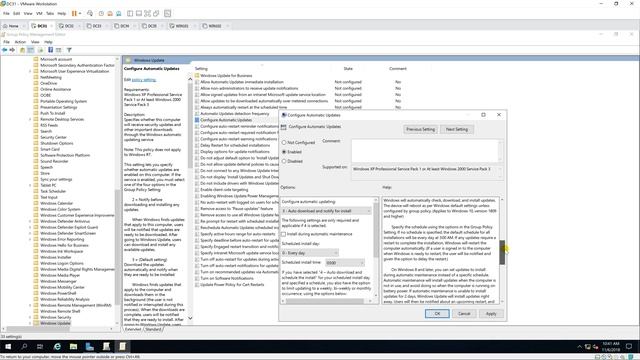Image resolution: width=640 pixels, height=360 pixels.
Task: Select the Disabled radio button
Action: [284, 161]
